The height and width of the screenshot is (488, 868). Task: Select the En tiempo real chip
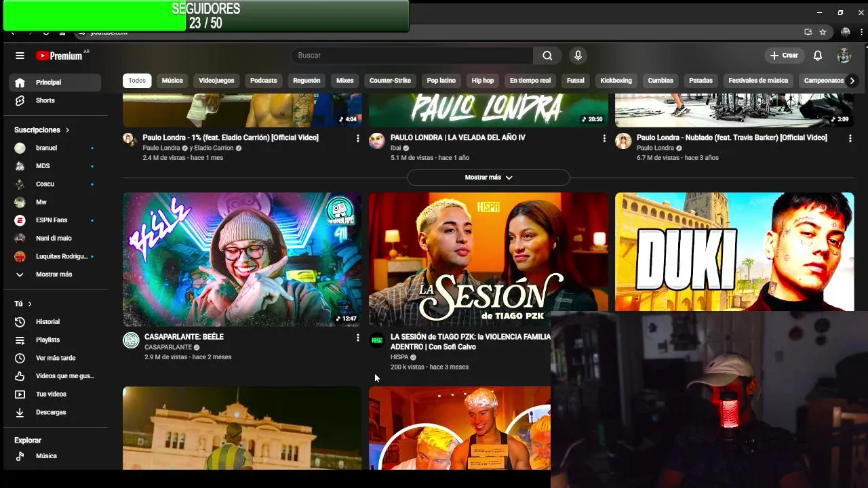530,81
